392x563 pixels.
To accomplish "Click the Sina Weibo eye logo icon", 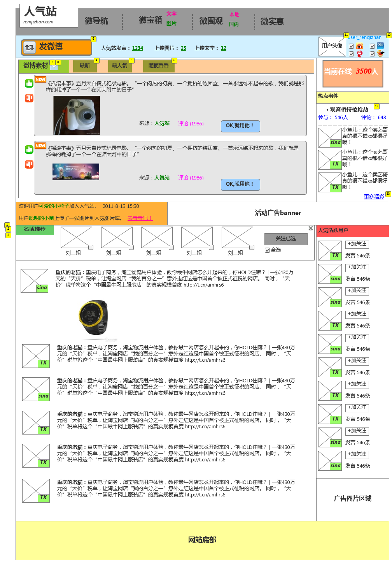I will (x=360, y=46).
